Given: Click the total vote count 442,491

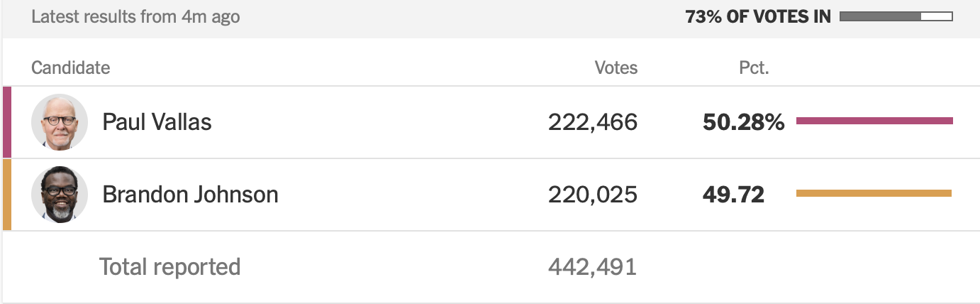Looking at the screenshot, I should pos(593,267).
